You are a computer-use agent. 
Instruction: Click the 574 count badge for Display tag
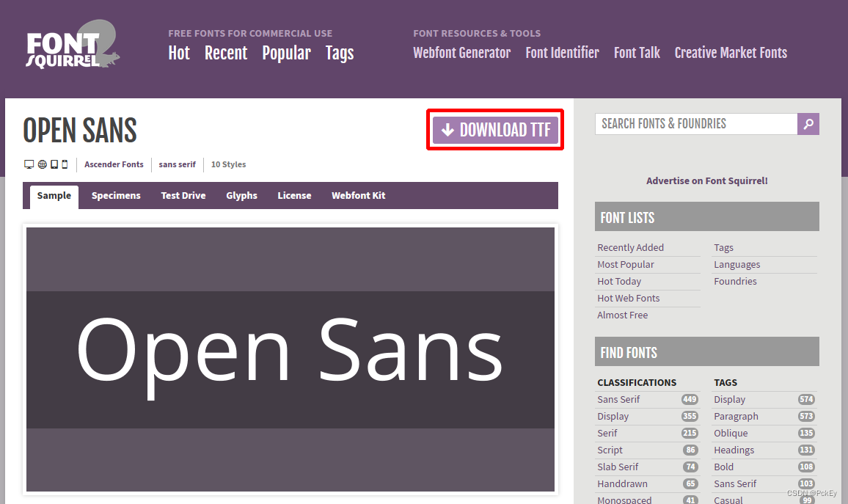(x=806, y=400)
